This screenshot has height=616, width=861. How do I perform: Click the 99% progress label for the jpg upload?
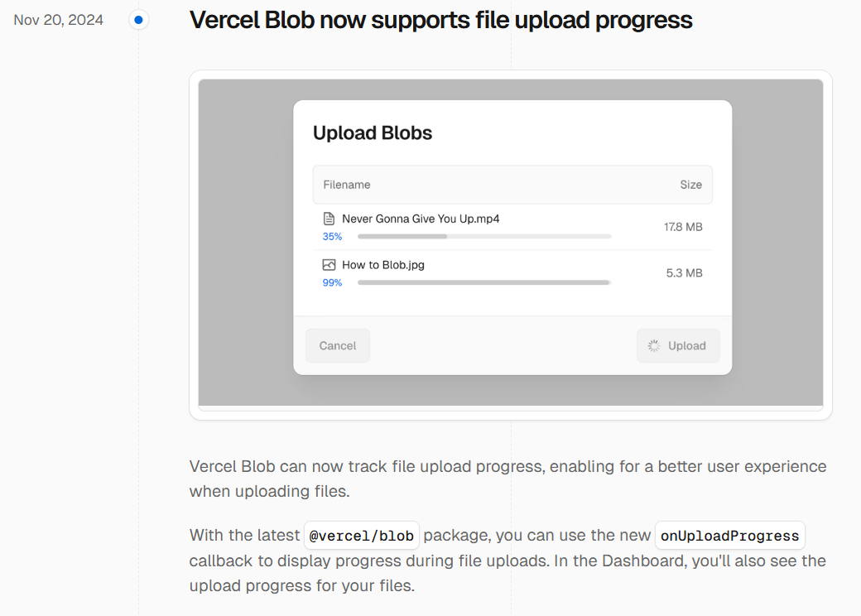tap(332, 282)
